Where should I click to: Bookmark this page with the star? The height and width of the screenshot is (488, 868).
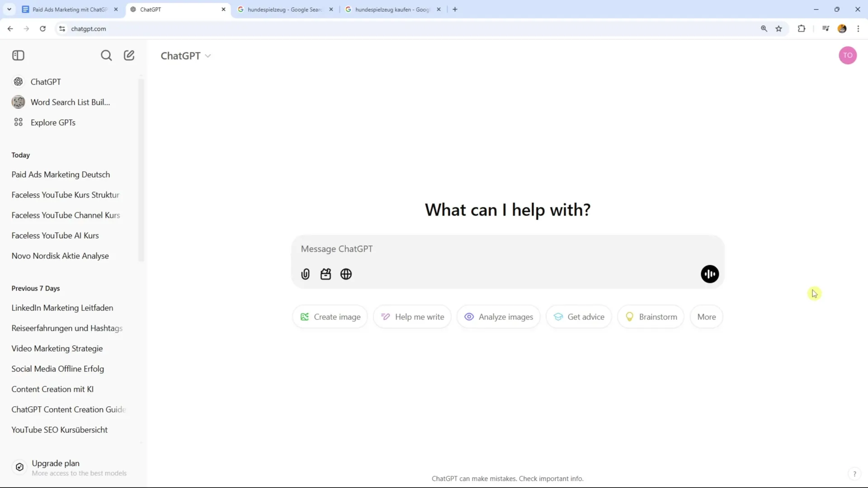click(778, 28)
